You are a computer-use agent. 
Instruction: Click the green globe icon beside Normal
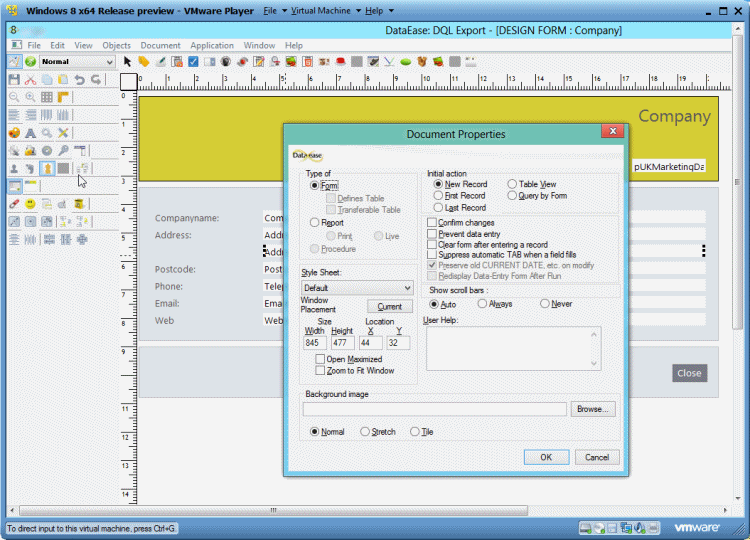tap(31, 62)
